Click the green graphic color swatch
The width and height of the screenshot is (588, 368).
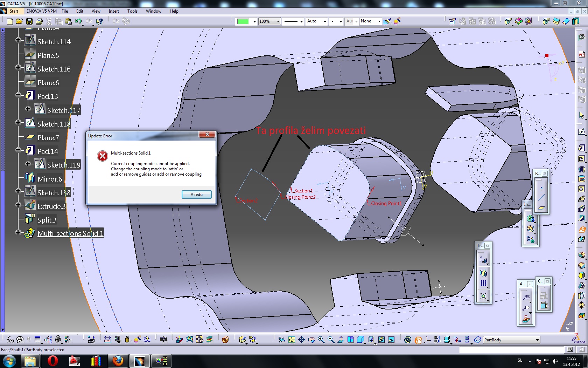(243, 21)
